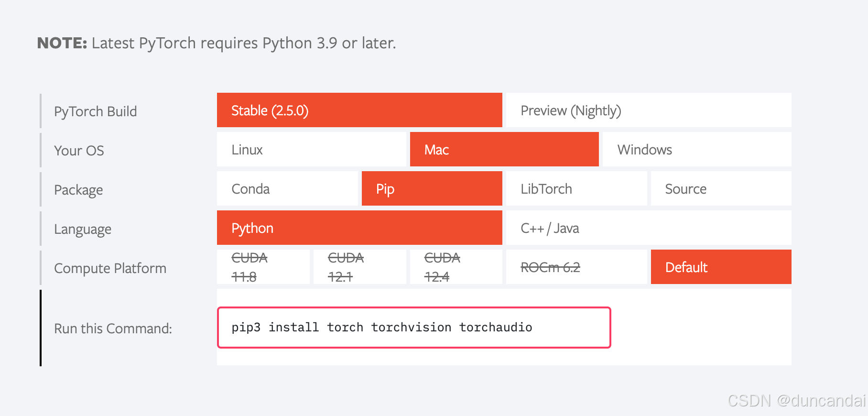Click the Language row label

[83, 229]
